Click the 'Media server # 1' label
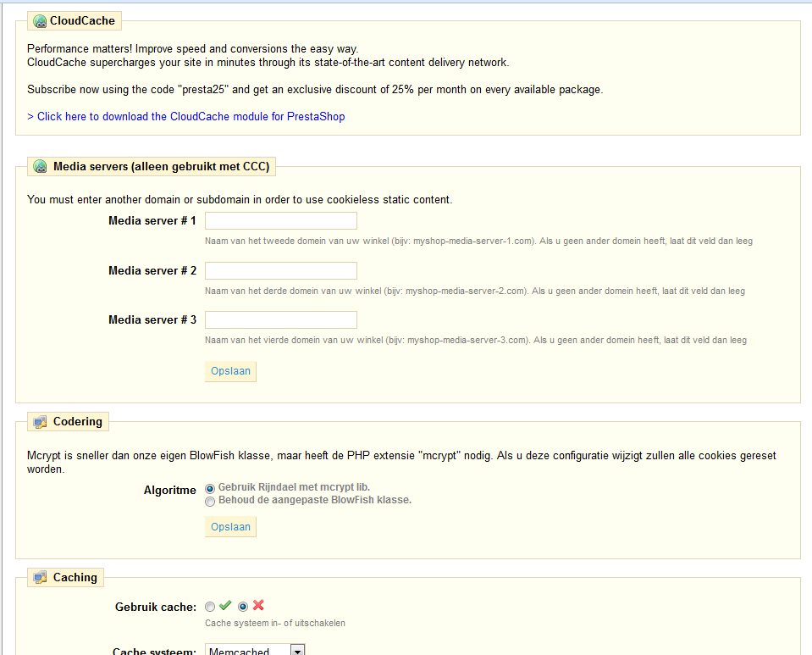Viewport: 812px width, 655px height. 152,221
